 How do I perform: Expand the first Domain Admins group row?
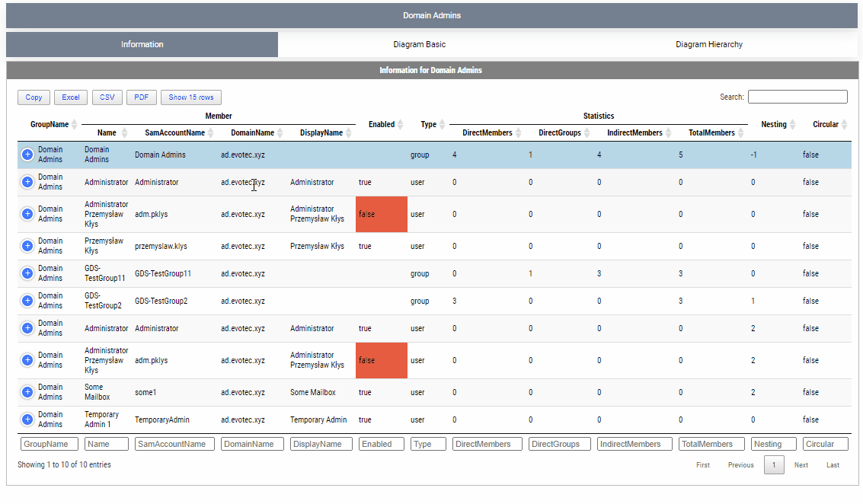coord(27,155)
